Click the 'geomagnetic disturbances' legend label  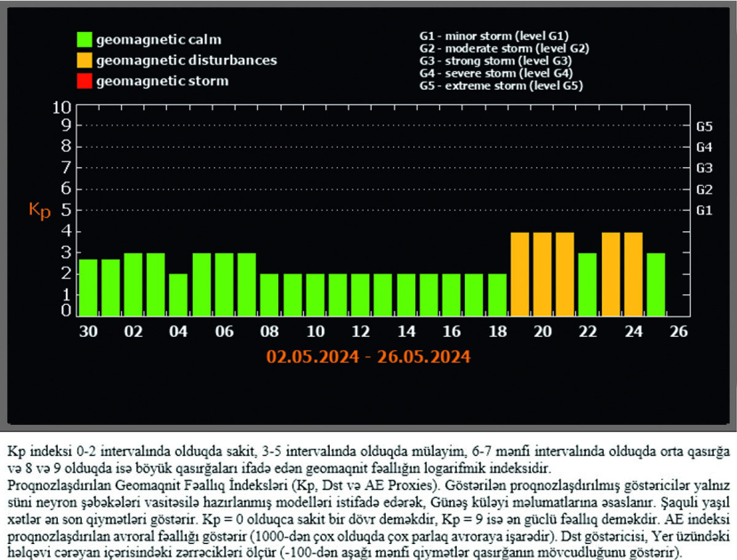tap(187, 60)
